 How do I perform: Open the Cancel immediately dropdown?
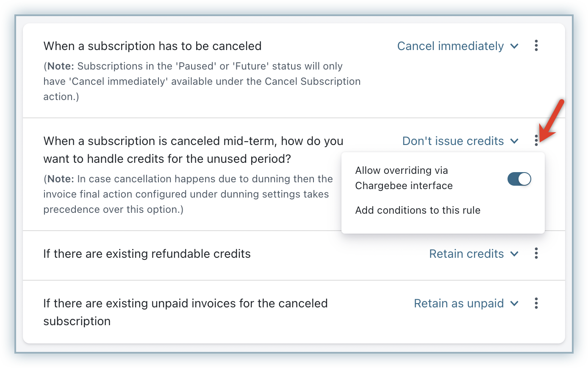(450, 46)
